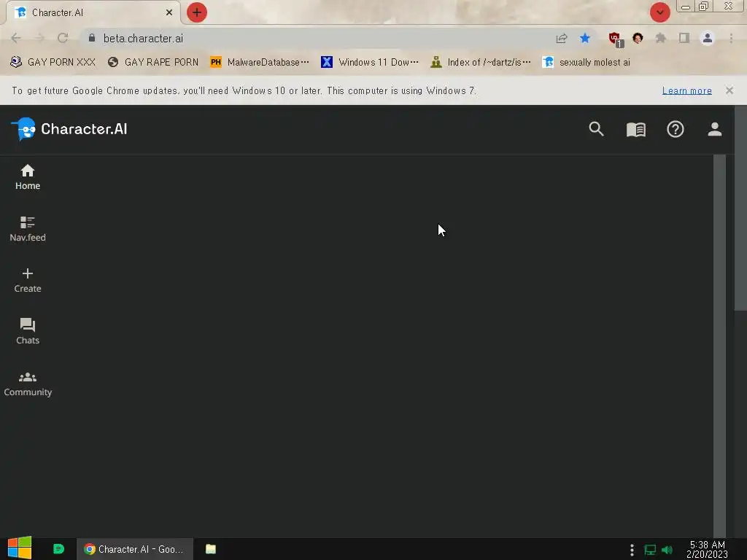Go back with the browser back arrow
747x560 pixels.
coord(16,38)
